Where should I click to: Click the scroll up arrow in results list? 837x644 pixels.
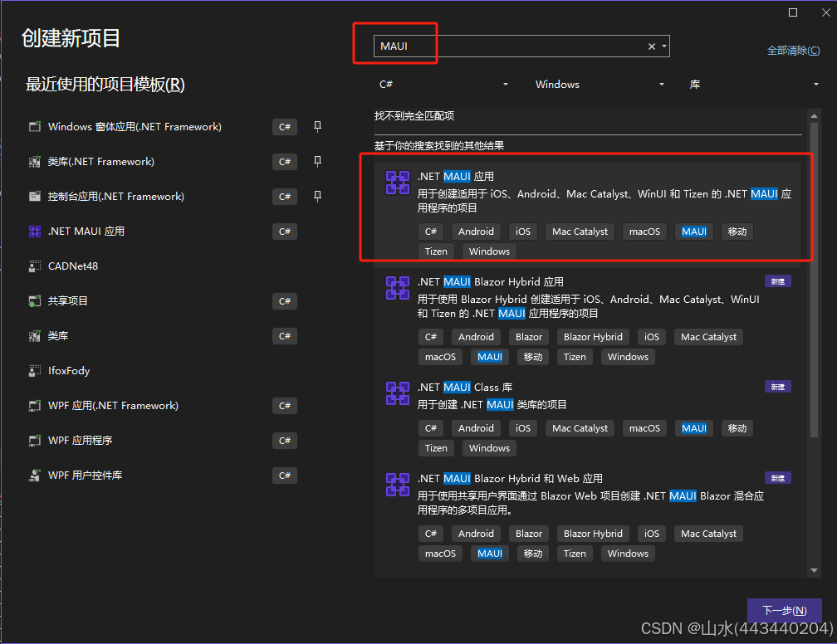tap(814, 116)
